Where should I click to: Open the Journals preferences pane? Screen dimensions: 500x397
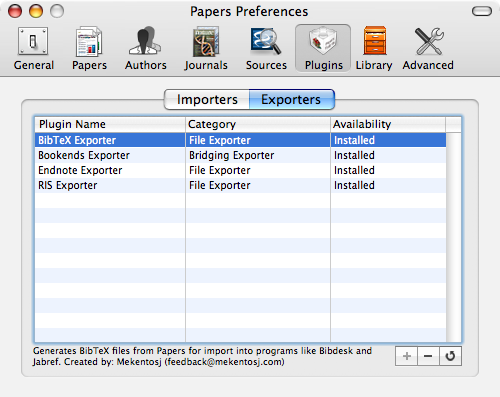[x=206, y=48]
